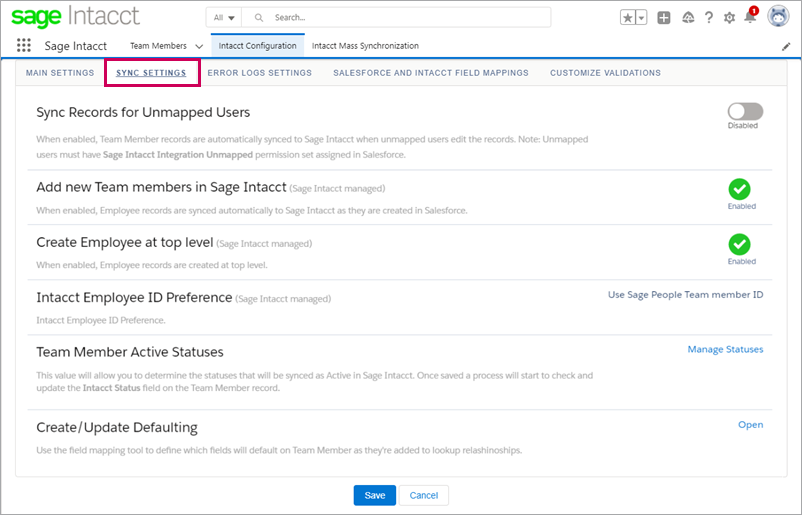This screenshot has height=515, width=802.
Task: Click the Create/Update Defaulting heading
Action: [x=117, y=428]
